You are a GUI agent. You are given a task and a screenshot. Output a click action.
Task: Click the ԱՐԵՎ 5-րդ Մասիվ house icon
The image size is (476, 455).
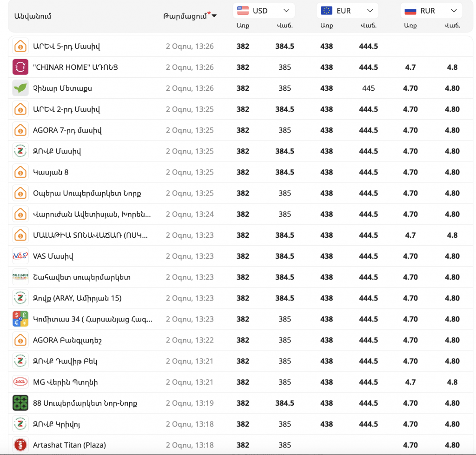coord(20,46)
